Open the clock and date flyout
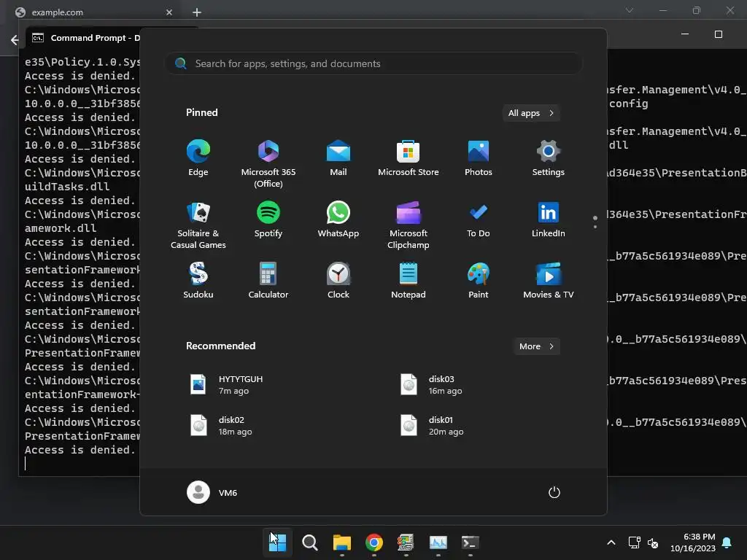The width and height of the screenshot is (747, 560). 693,542
